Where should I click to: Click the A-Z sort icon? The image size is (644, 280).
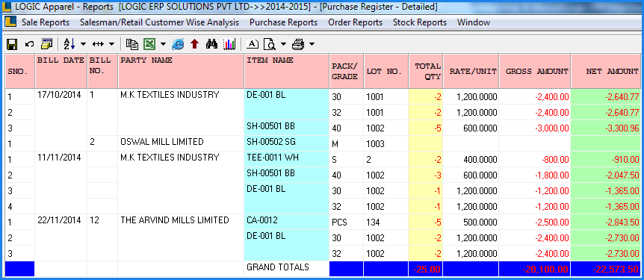pyautogui.click(x=69, y=43)
